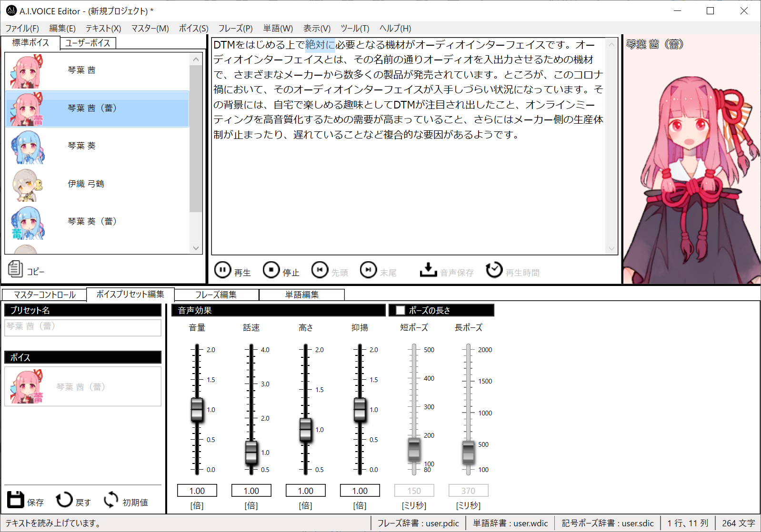Click voice list scroll-up arrow

196,59
